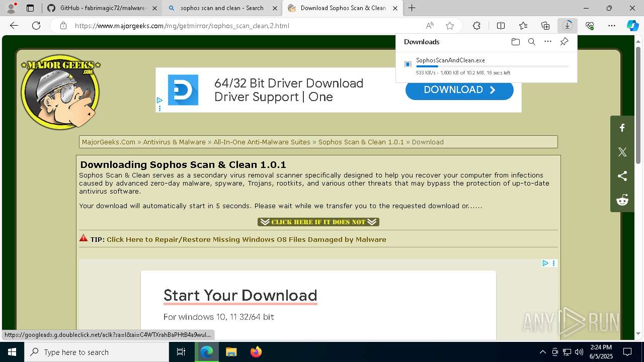This screenshot has width=644, height=362.
Task: Click the blue DOWNLOAD ad button
Action: click(x=459, y=90)
